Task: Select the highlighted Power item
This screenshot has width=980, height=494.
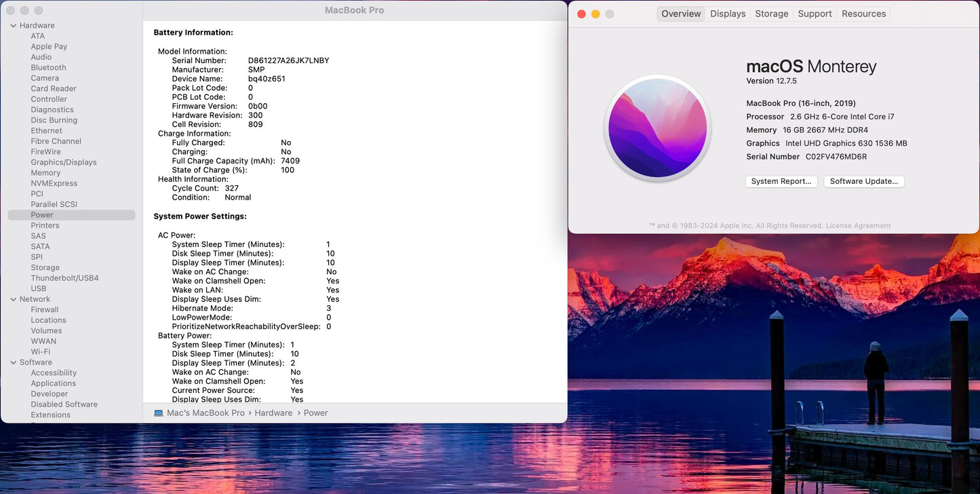Action: click(71, 215)
